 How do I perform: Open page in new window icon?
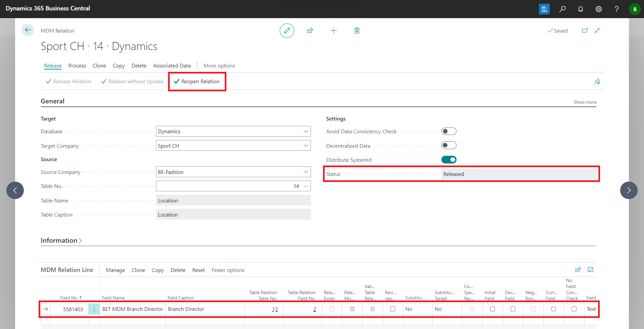click(x=585, y=31)
